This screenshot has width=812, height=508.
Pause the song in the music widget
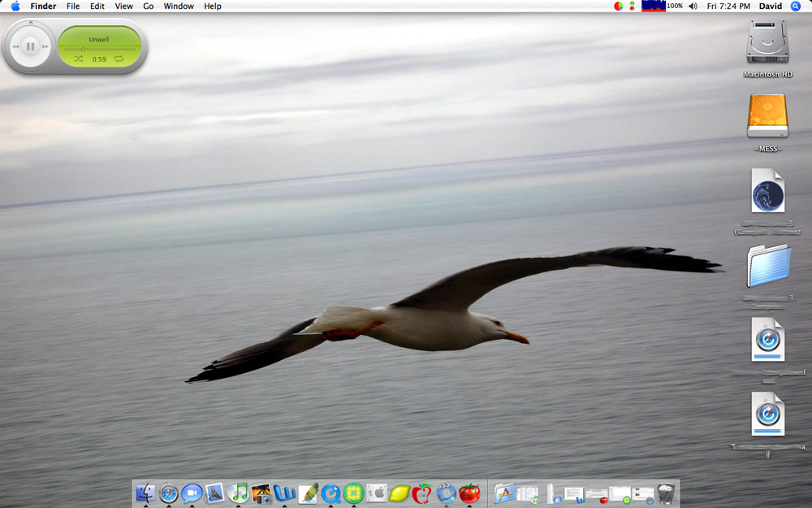tap(31, 46)
